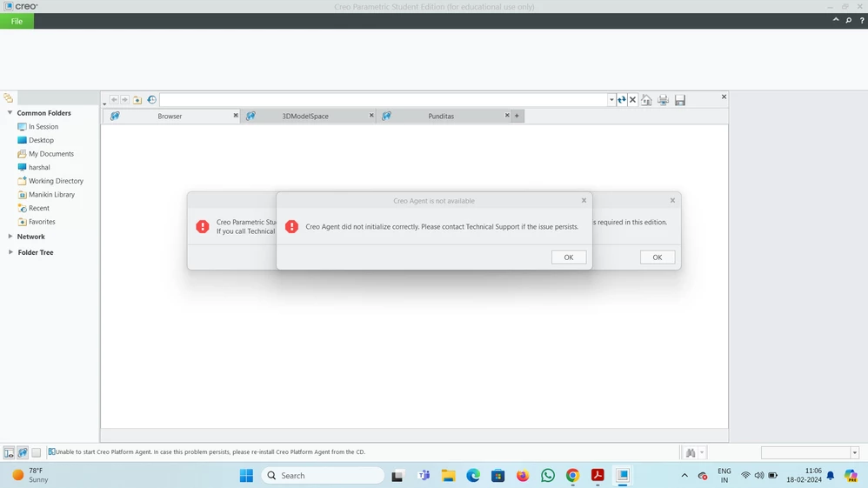This screenshot has width=868, height=488.
Task: Close the embedded browser panel
Action: pos(724,97)
